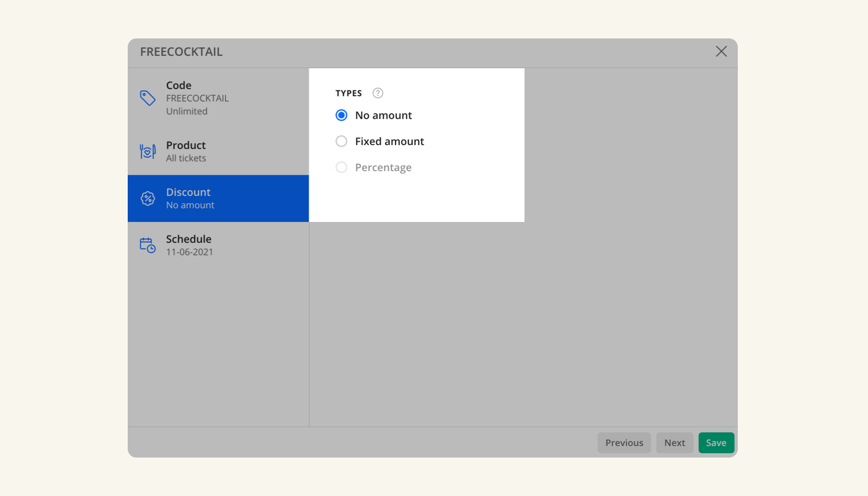Click the Fixed amount text label

click(x=389, y=141)
